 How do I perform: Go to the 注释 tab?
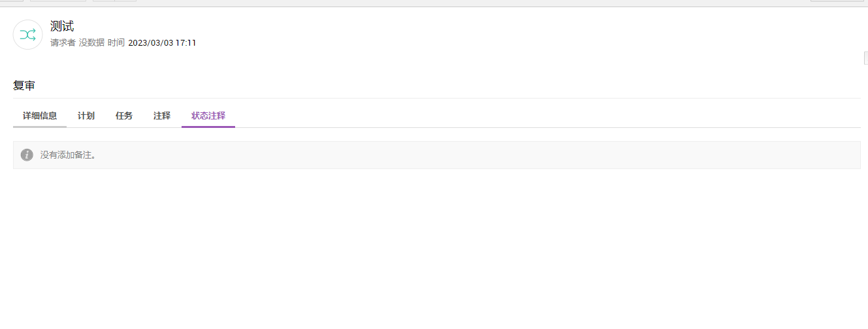tap(162, 116)
